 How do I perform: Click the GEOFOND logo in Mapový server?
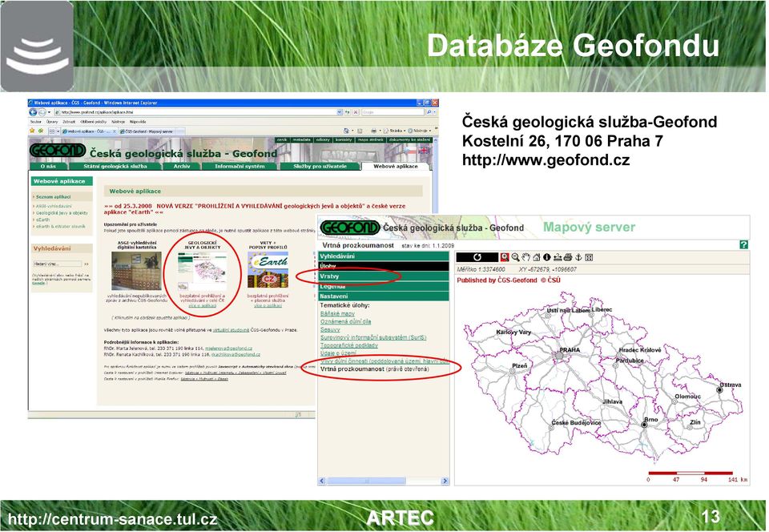[x=350, y=228]
